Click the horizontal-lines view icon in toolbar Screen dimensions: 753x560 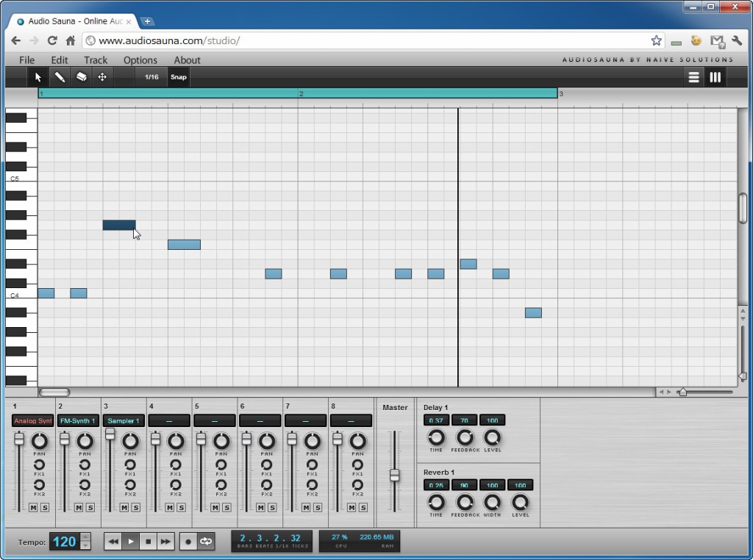tap(693, 77)
